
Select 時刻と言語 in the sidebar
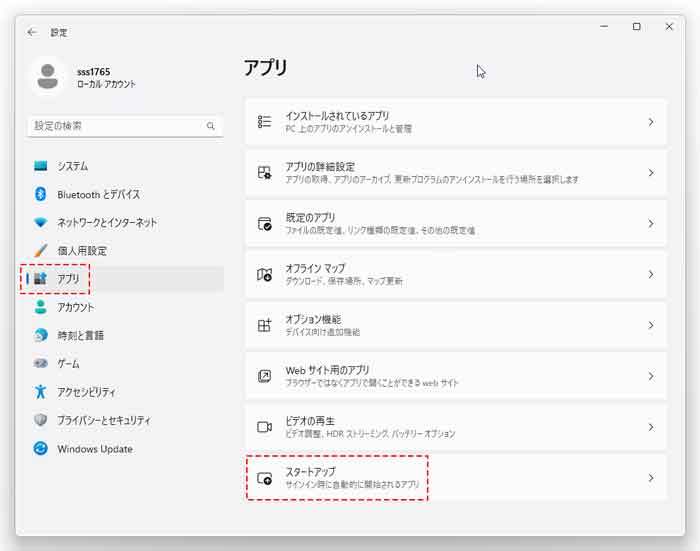point(125,335)
